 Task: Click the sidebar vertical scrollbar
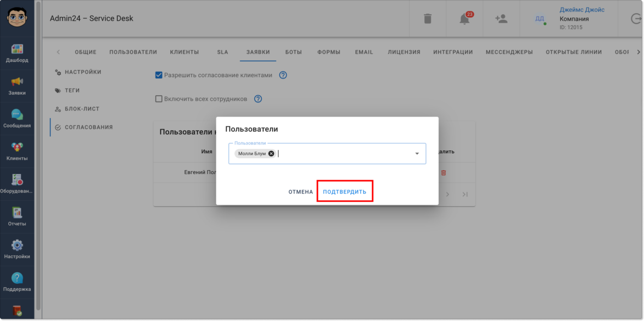tap(38, 156)
